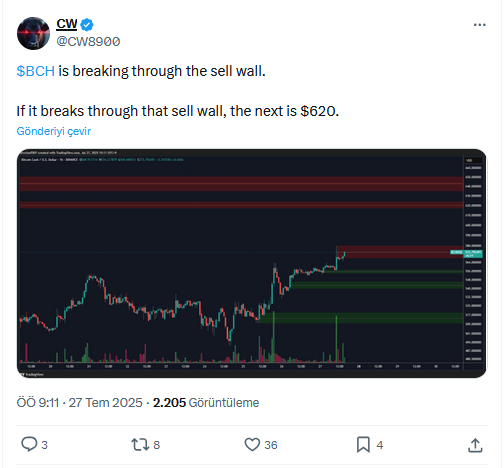Image resolution: width=504 pixels, height=468 pixels.
Task: Click the repost count 8
Action: pyautogui.click(x=157, y=445)
